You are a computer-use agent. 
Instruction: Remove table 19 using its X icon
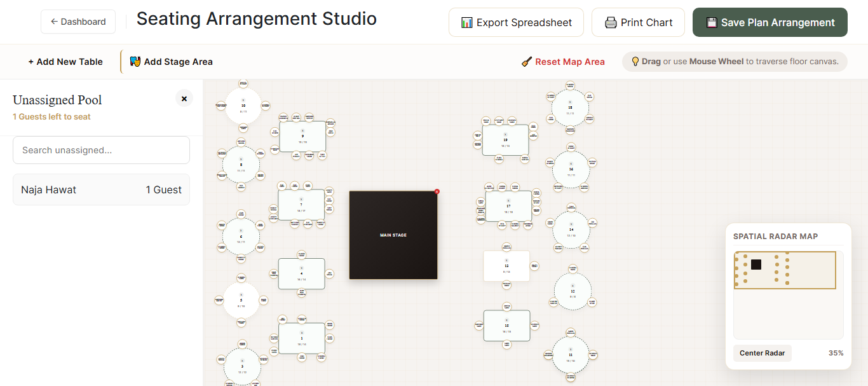point(506,134)
